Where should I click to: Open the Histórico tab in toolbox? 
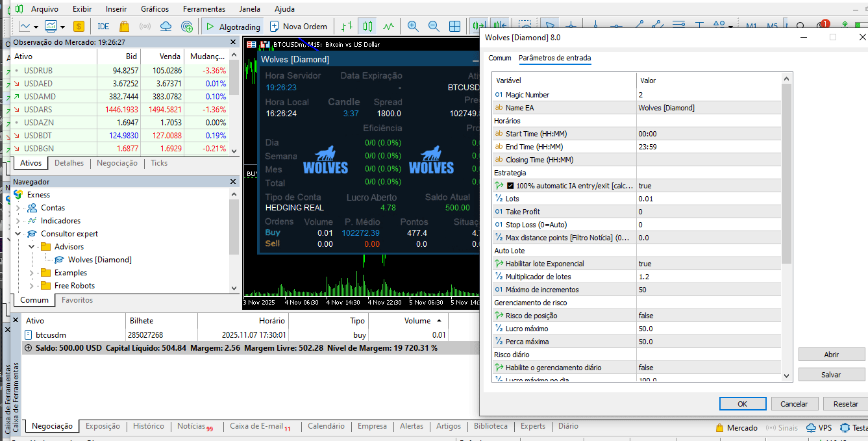point(149,426)
